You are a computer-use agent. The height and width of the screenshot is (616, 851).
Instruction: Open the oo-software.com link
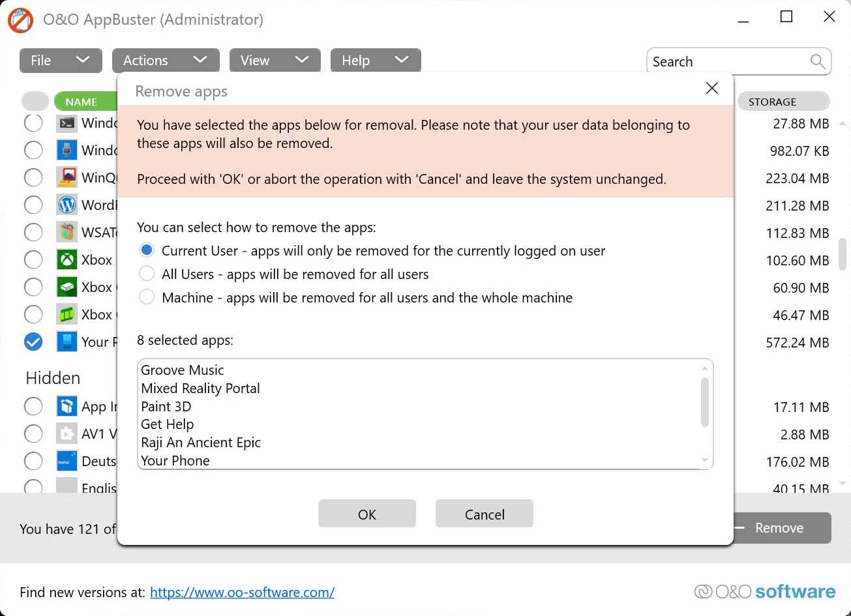(242, 592)
